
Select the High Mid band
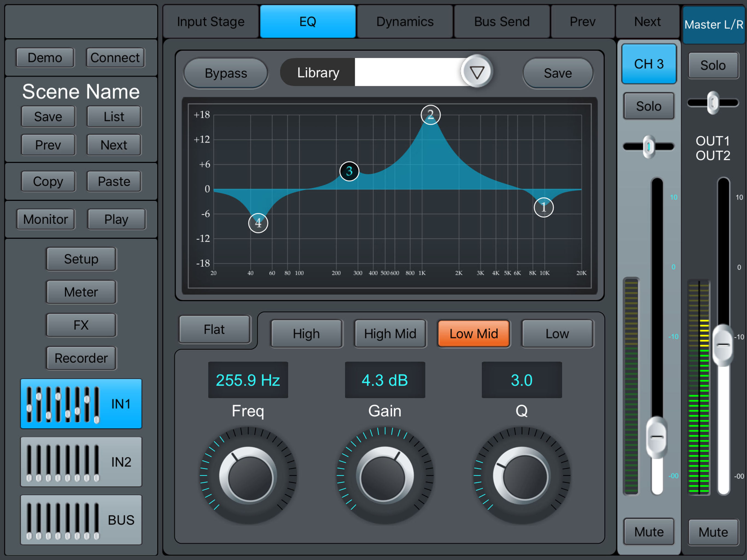pos(390,334)
